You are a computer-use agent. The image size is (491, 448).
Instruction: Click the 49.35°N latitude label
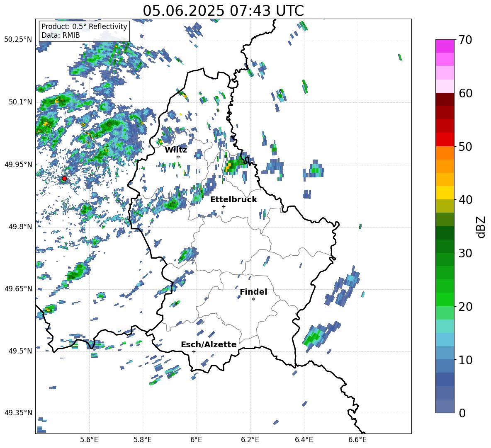pos(18,413)
